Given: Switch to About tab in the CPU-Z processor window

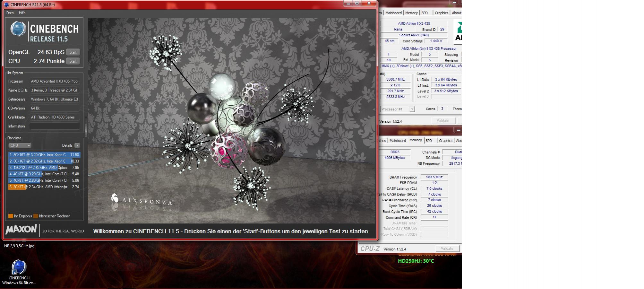Looking at the screenshot, I should 456,13.
